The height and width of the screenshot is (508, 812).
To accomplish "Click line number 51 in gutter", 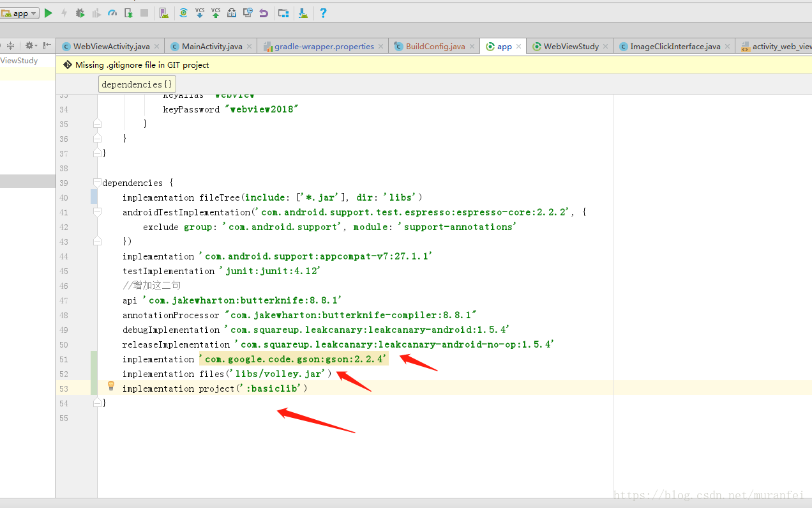I will [x=63, y=359].
